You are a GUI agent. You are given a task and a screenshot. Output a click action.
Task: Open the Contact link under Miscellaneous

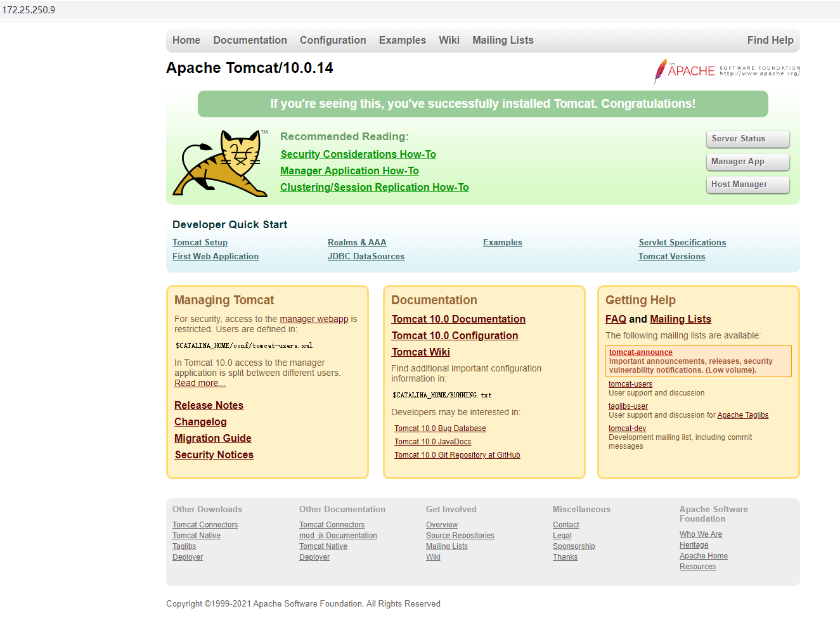[565, 525]
